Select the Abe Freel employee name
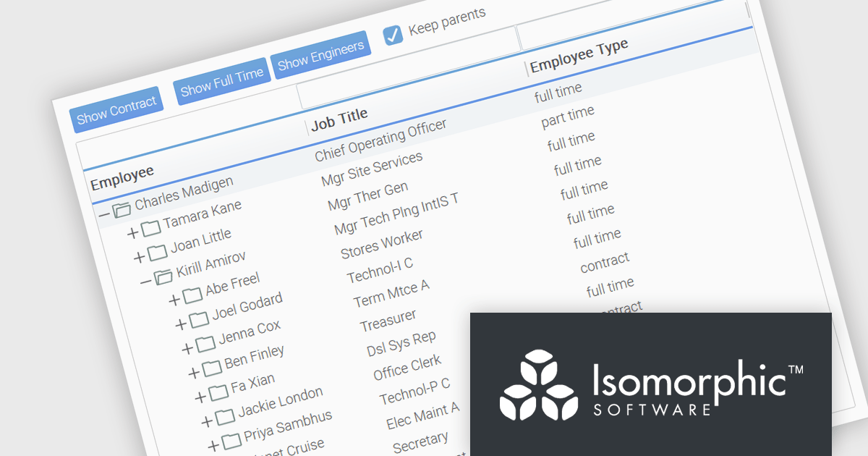The width and height of the screenshot is (868, 456). 233,284
